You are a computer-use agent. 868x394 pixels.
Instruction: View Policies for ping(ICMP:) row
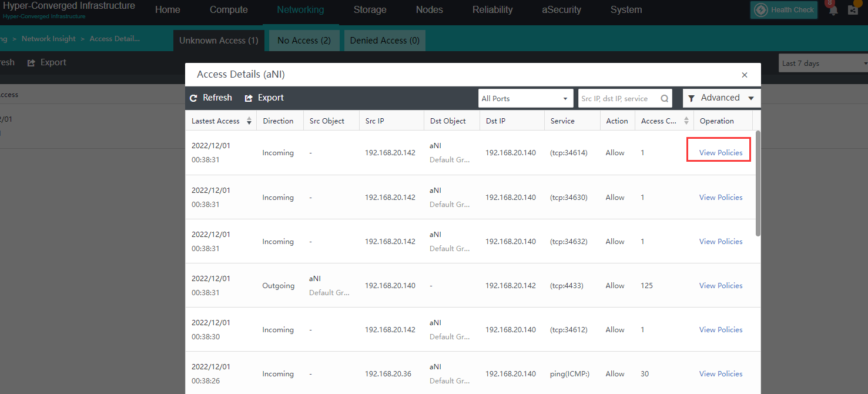(720, 374)
